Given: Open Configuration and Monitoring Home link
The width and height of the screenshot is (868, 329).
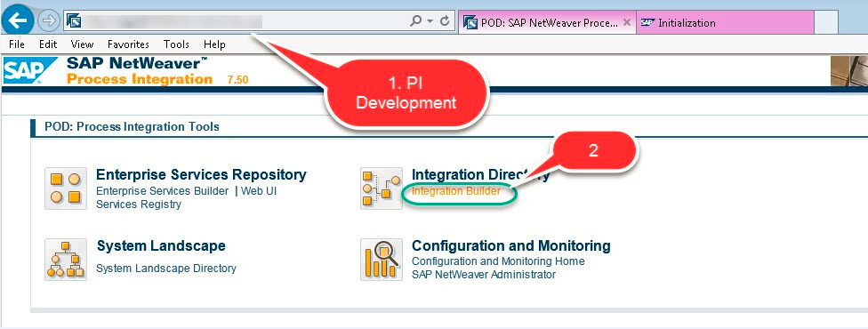Looking at the screenshot, I should [498, 261].
